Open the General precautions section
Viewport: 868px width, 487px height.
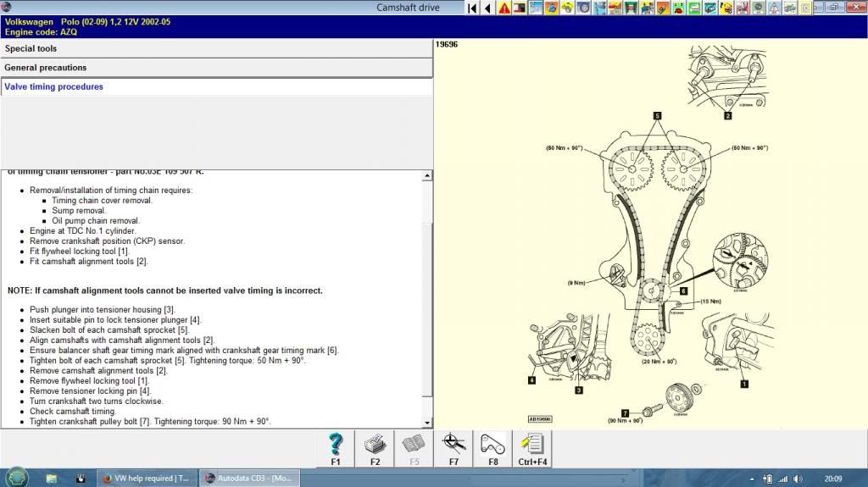click(216, 68)
